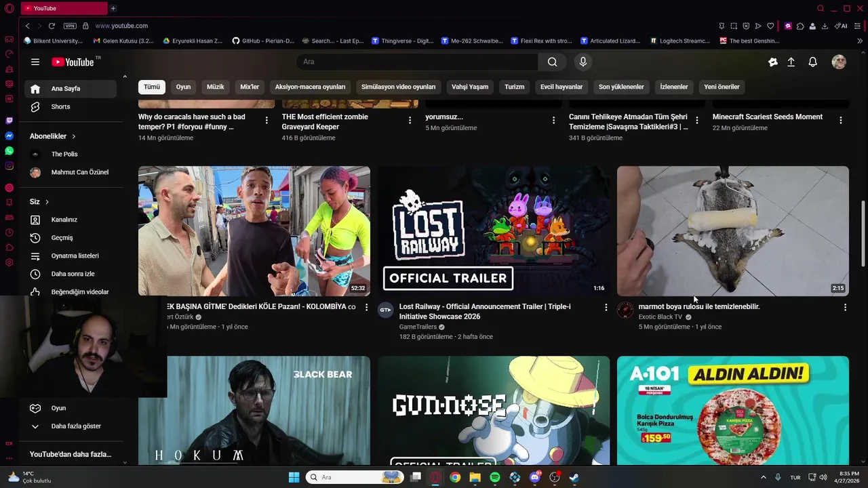Go back with the browser back arrow

[27, 26]
